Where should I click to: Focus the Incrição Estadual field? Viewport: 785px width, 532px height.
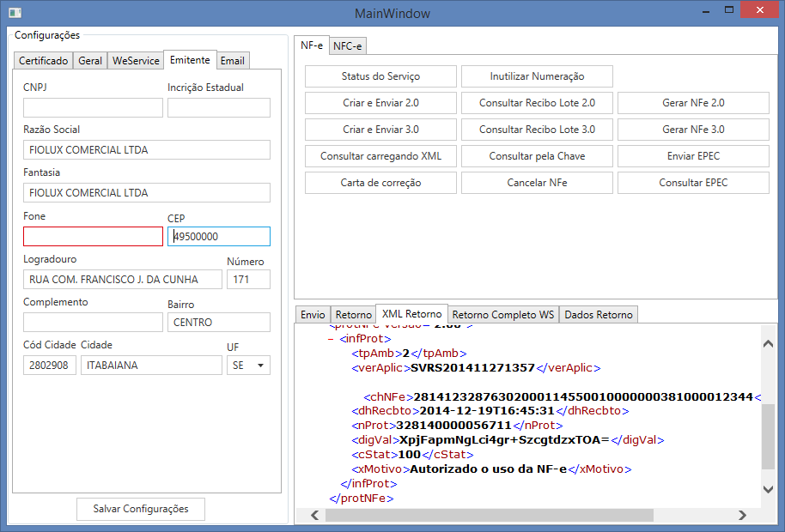coord(219,107)
